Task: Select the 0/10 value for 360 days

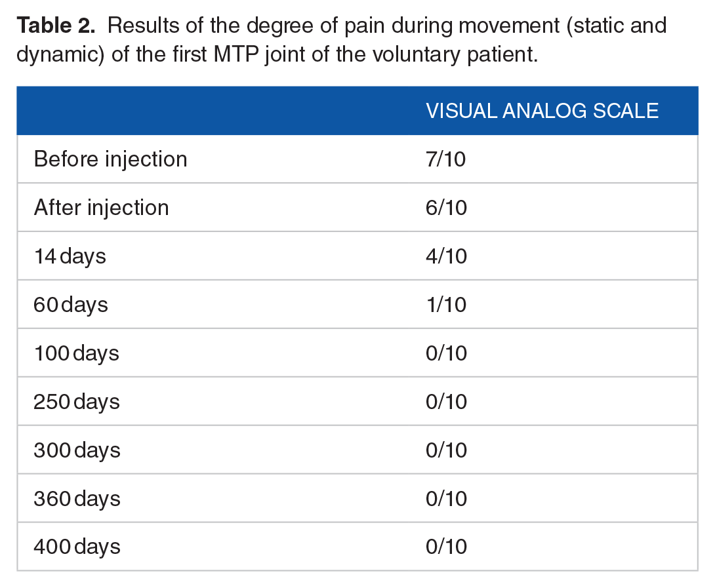Action: point(446,499)
